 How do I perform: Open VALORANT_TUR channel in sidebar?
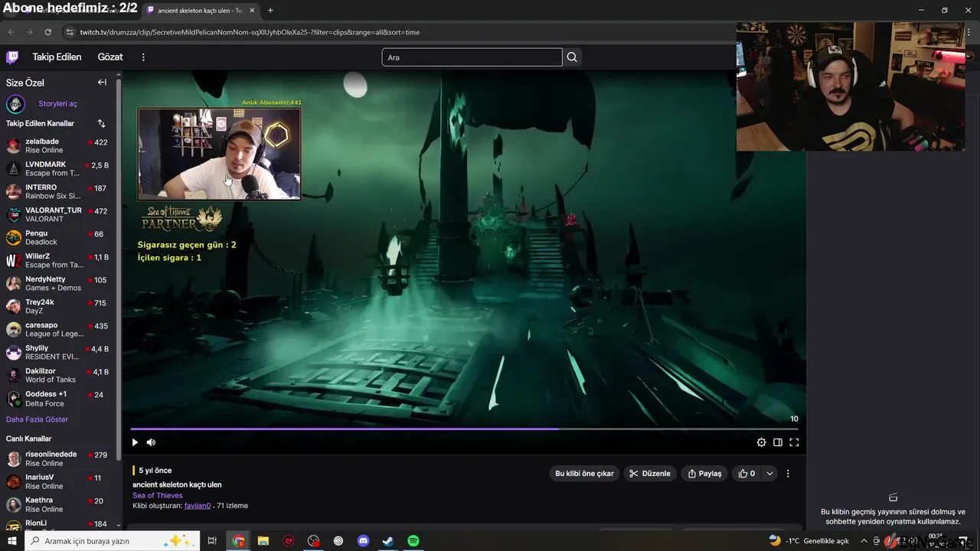58,214
